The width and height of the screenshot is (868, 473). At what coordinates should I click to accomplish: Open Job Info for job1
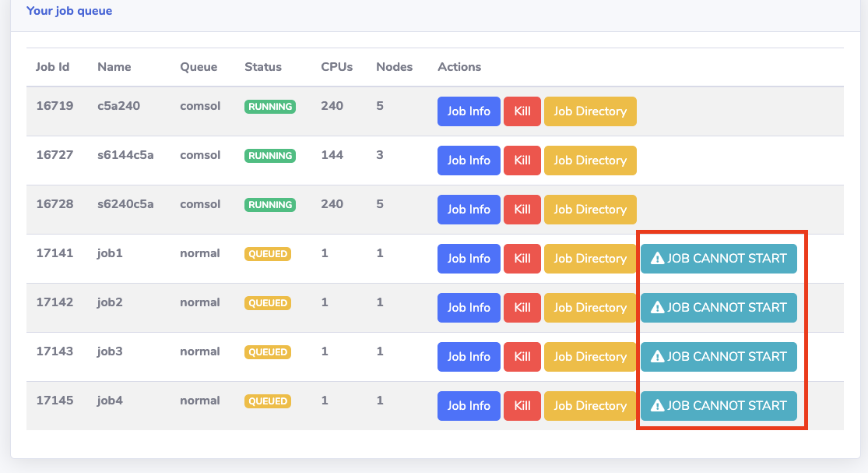click(x=469, y=259)
